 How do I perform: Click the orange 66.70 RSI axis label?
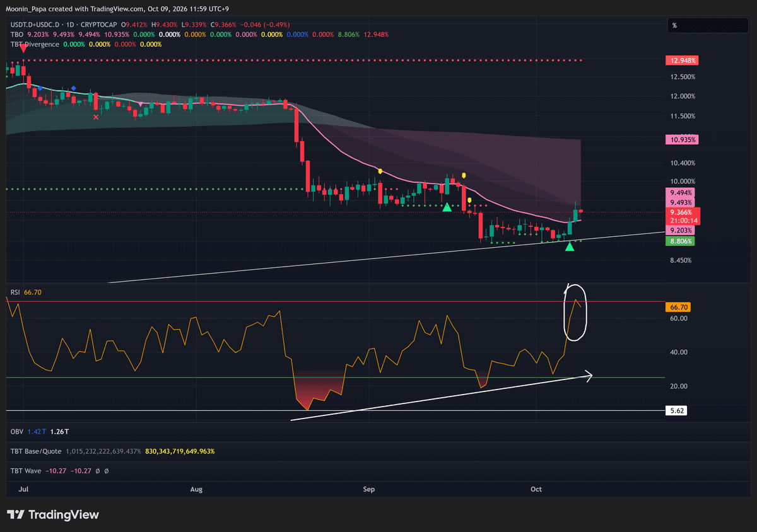click(x=678, y=307)
